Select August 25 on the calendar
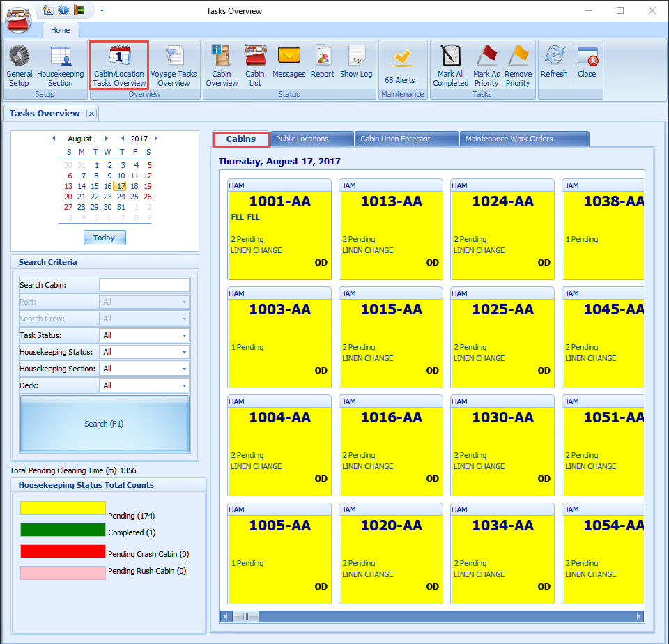669x644 pixels. coord(134,197)
